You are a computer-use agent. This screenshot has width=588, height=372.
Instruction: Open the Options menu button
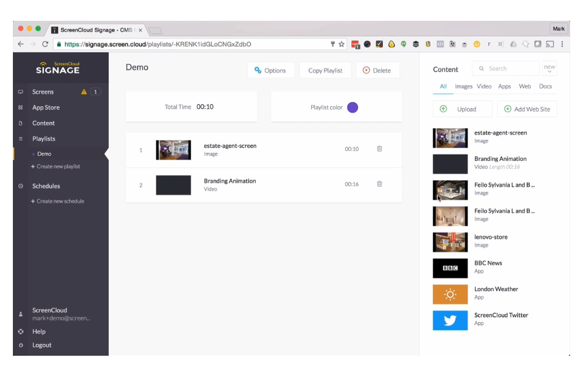271,71
